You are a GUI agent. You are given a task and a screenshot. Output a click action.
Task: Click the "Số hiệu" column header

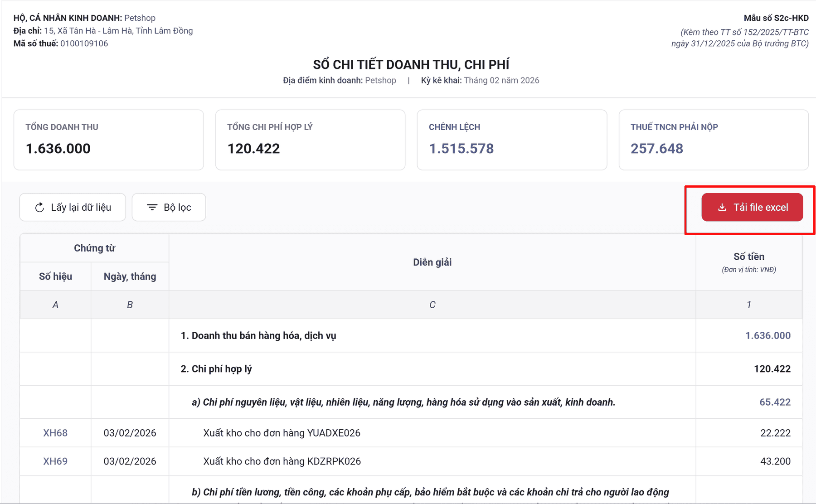[x=55, y=276]
